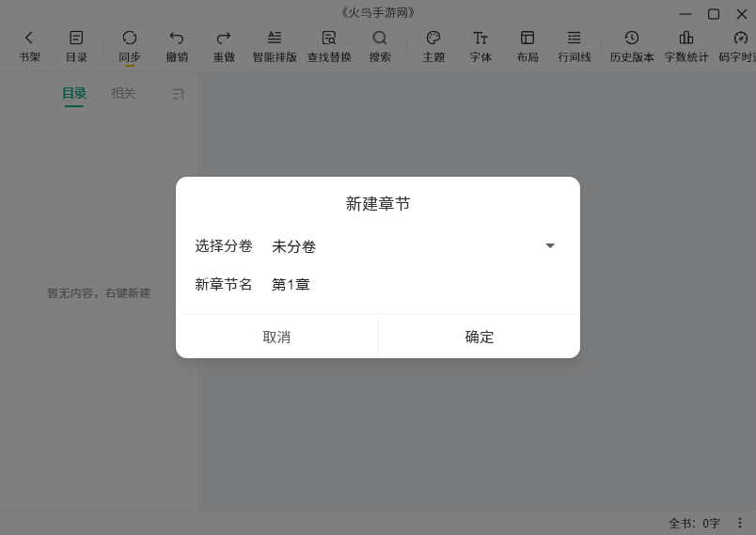Screen dimensions: 756x535
Task: Open the 布局 layout options
Action: [x=528, y=47]
